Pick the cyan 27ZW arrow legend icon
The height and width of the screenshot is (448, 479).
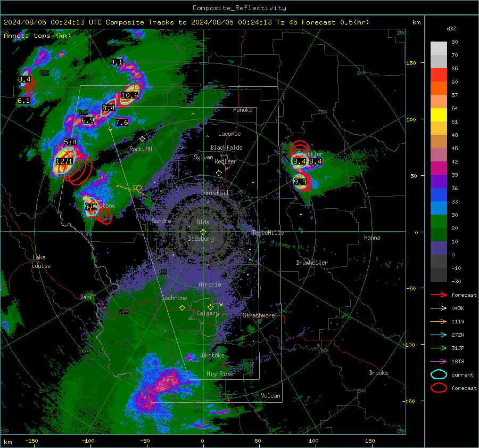439,335
